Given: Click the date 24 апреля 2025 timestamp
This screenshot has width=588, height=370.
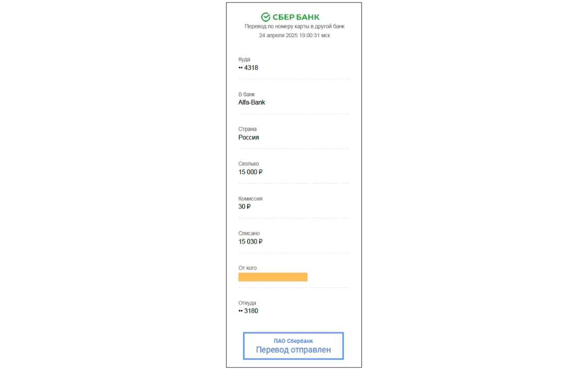Looking at the screenshot, I should pyautogui.click(x=295, y=35).
